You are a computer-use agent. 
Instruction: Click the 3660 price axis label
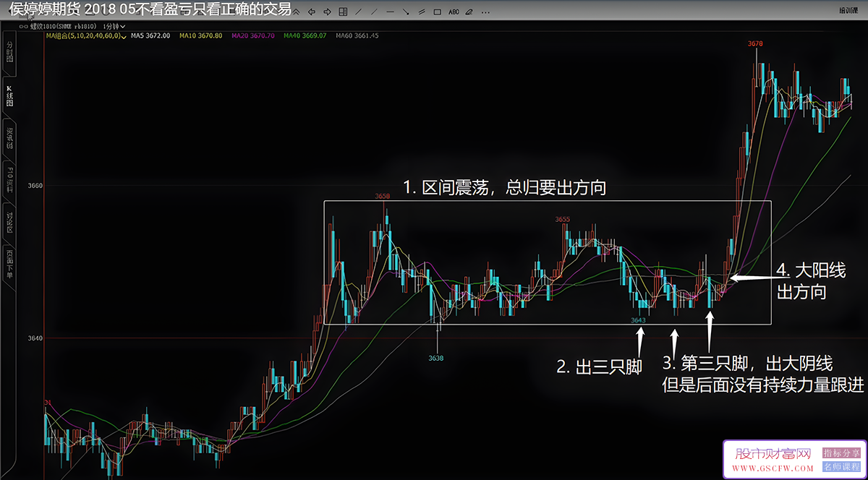tap(35, 186)
